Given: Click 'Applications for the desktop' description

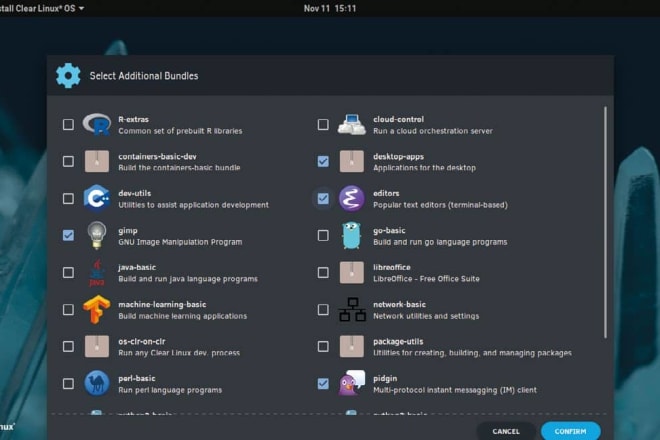Looking at the screenshot, I should pos(424,168).
